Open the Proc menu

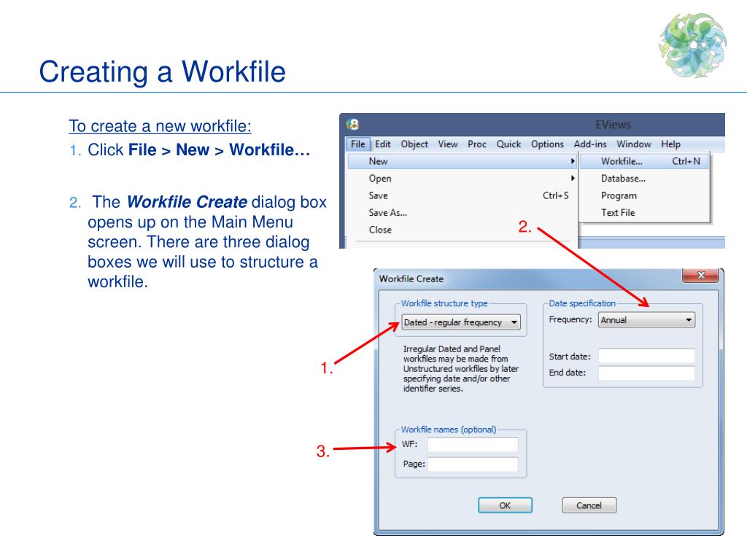(x=477, y=144)
